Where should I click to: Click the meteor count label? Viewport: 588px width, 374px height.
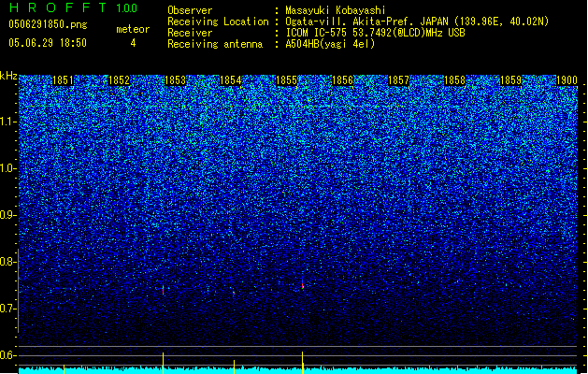pyautogui.click(x=133, y=29)
